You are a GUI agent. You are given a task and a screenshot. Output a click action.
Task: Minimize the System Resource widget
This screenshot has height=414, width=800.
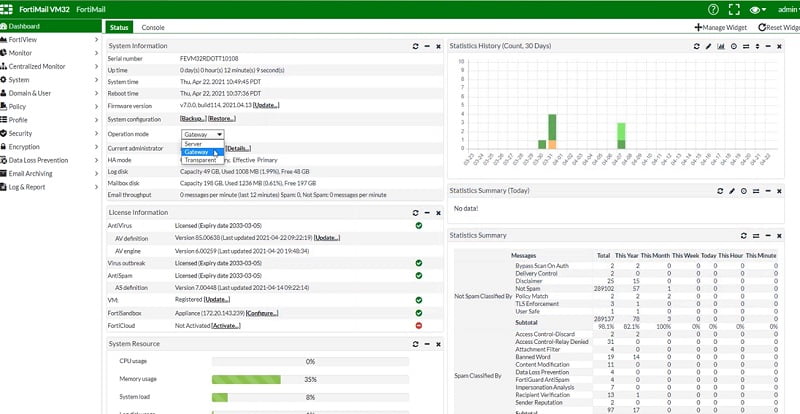(427, 344)
